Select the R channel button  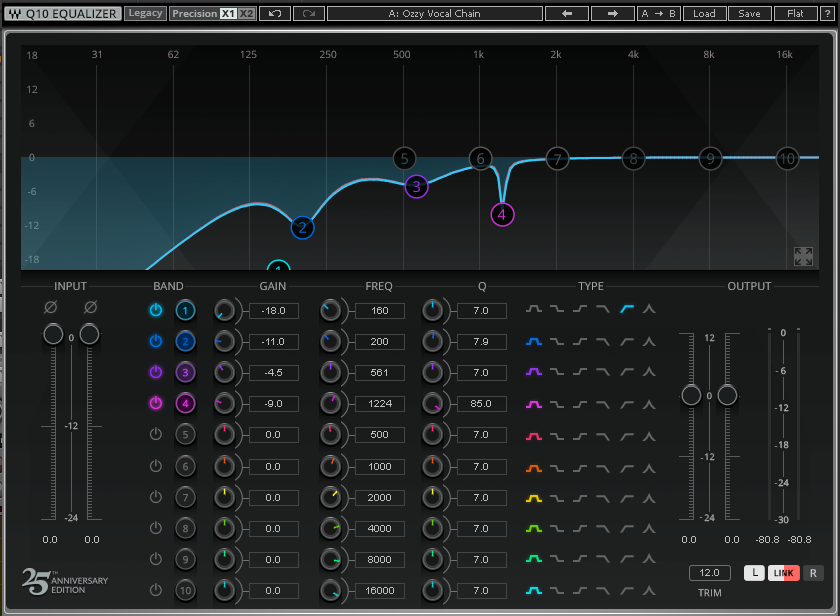[x=813, y=573]
